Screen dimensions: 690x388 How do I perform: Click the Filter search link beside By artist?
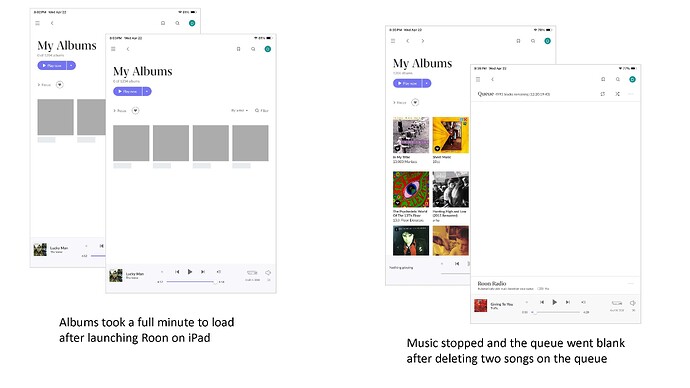[262, 110]
